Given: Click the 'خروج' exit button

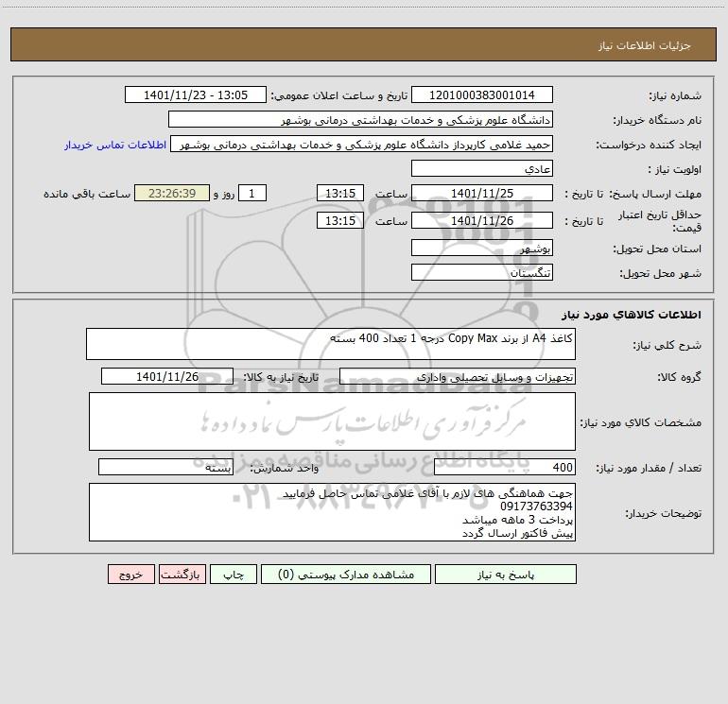Looking at the screenshot, I should click(130, 575).
